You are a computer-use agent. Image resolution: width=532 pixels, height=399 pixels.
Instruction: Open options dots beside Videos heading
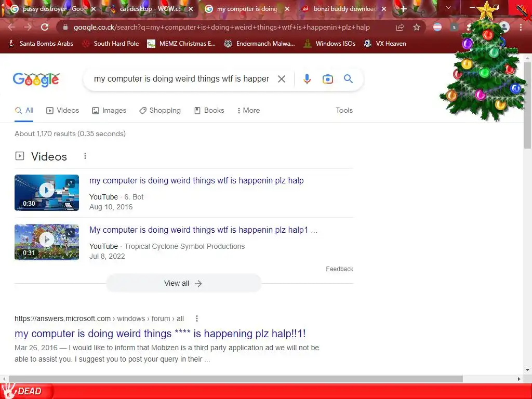pyautogui.click(x=85, y=156)
